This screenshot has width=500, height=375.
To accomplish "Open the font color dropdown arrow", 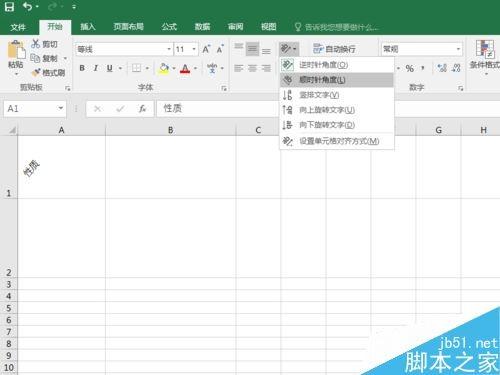I will click(195, 68).
